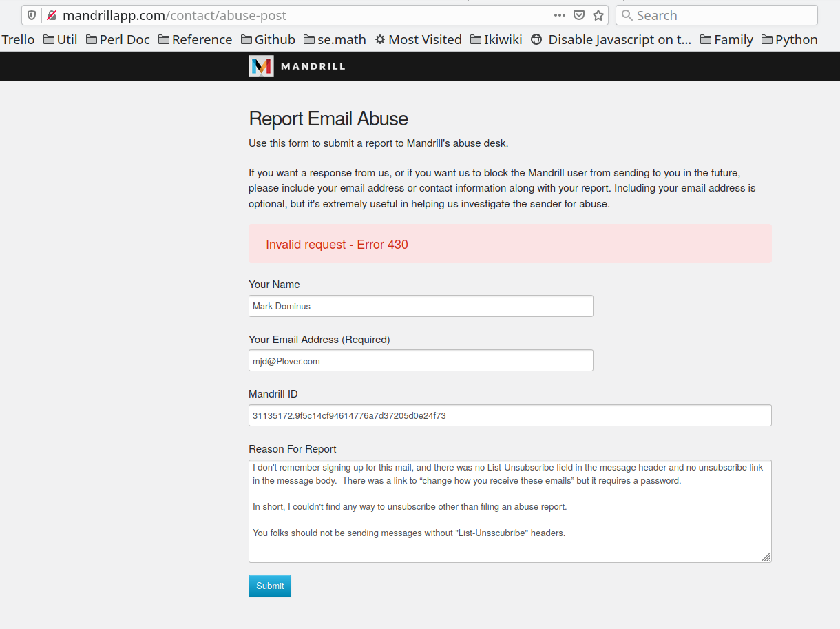Click the Your Name input field
840x629 pixels.
(421, 306)
